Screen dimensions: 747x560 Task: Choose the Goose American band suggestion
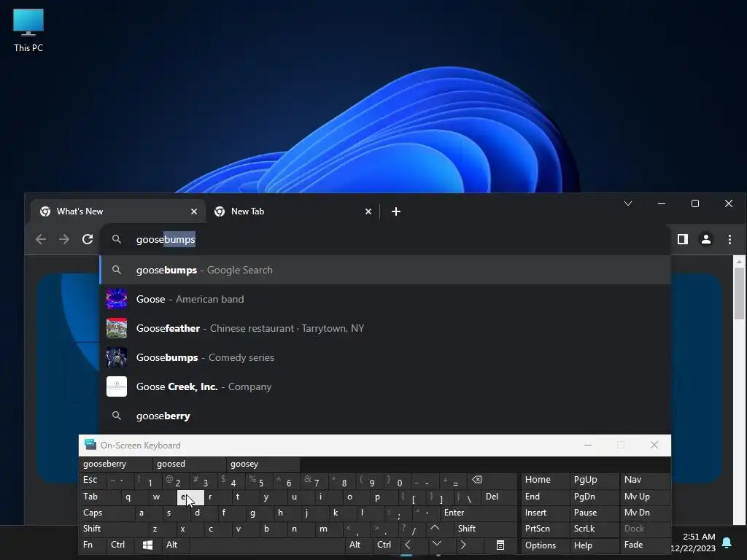pyautogui.click(x=385, y=299)
